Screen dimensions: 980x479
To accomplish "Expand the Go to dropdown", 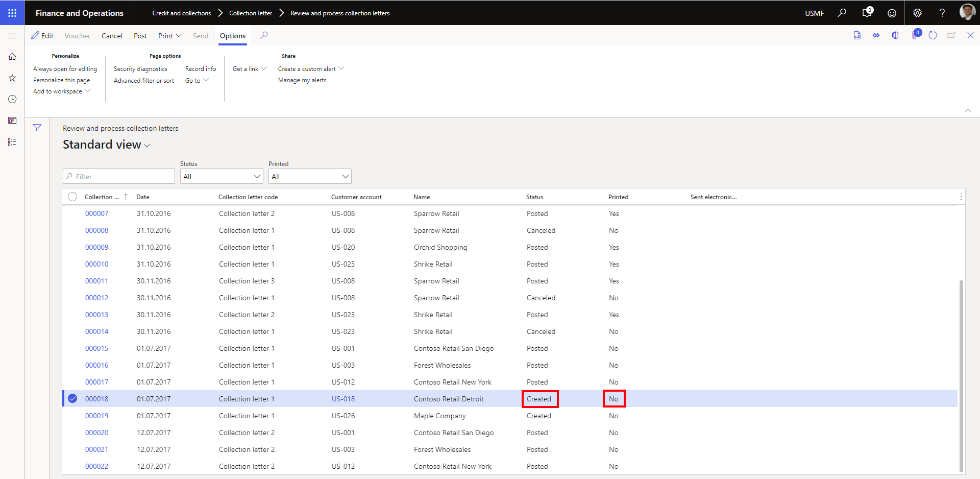I will pyautogui.click(x=197, y=80).
